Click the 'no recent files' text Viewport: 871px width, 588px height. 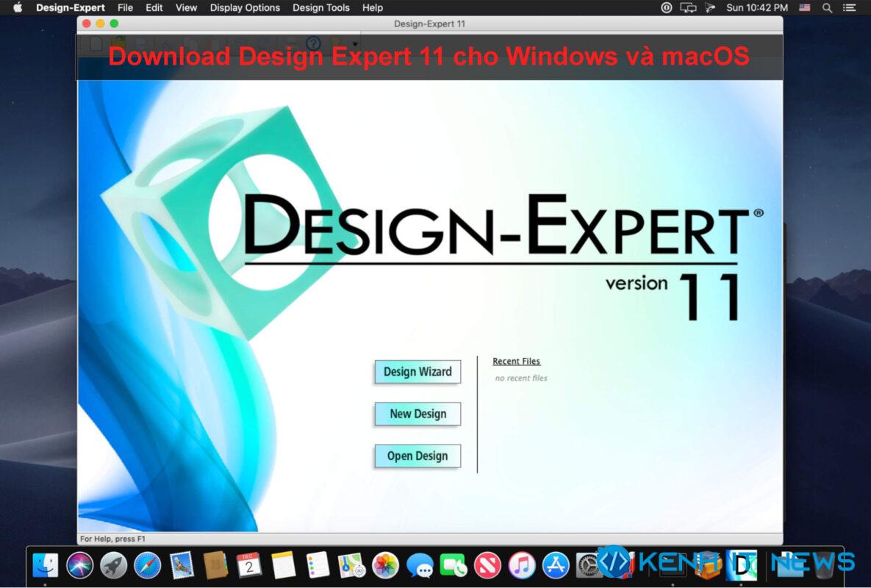(x=521, y=378)
